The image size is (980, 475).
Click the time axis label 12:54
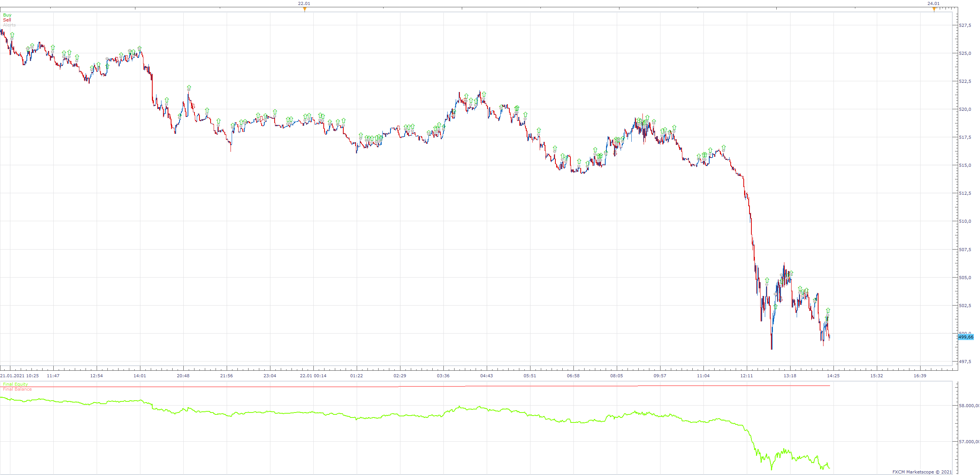[x=96, y=376]
